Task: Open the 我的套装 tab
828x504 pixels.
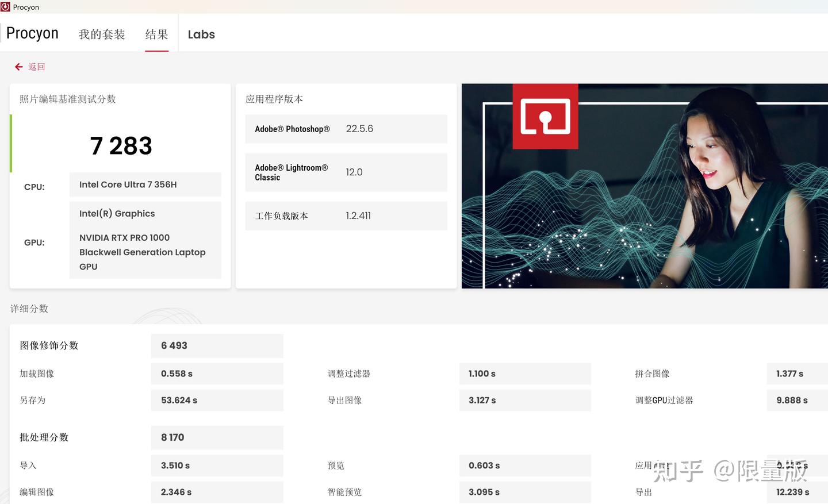Action: pyautogui.click(x=102, y=34)
